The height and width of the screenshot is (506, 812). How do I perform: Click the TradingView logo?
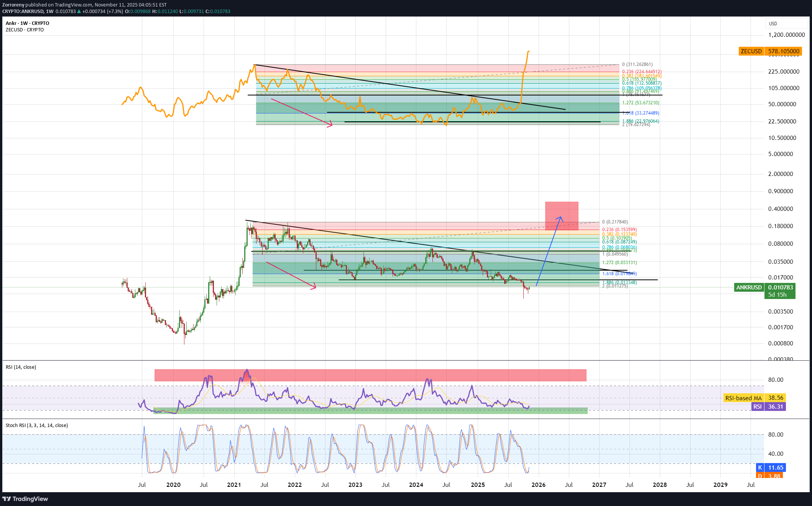click(x=25, y=499)
